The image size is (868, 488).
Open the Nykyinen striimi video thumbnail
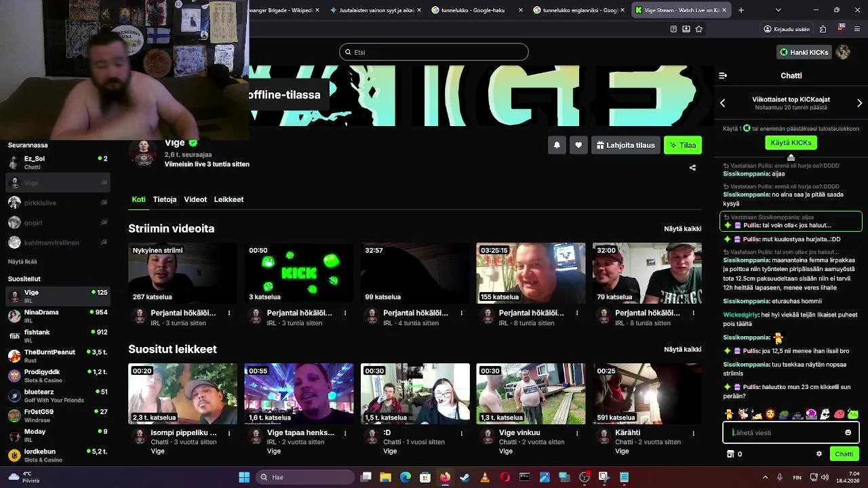[x=182, y=273]
